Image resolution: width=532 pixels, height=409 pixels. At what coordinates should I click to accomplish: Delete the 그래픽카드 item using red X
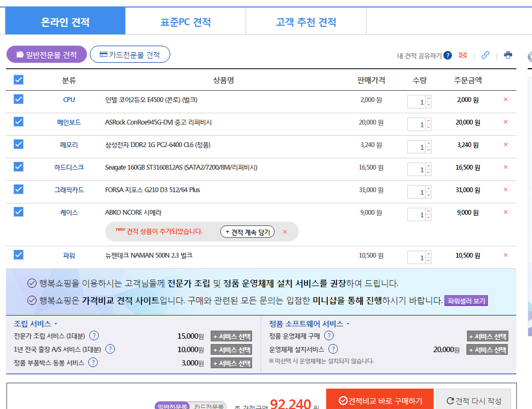505,190
